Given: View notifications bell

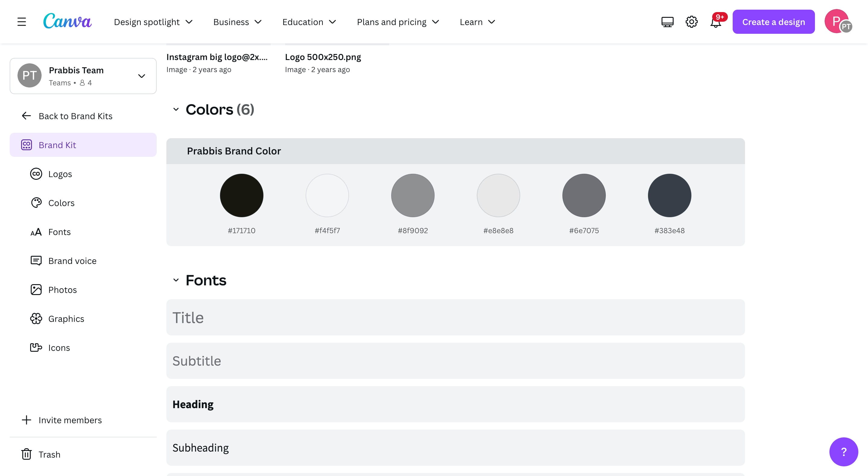Looking at the screenshot, I should click(x=716, y=22).
